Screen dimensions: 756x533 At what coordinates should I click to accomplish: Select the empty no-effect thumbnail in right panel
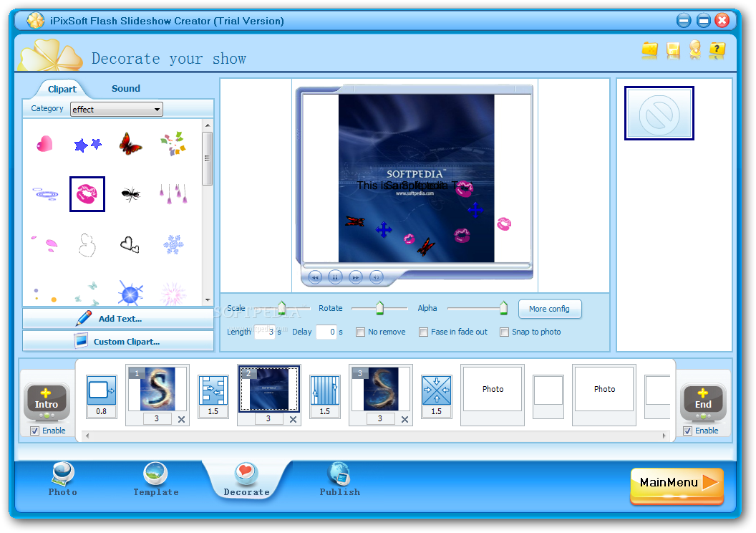[659, 113]
